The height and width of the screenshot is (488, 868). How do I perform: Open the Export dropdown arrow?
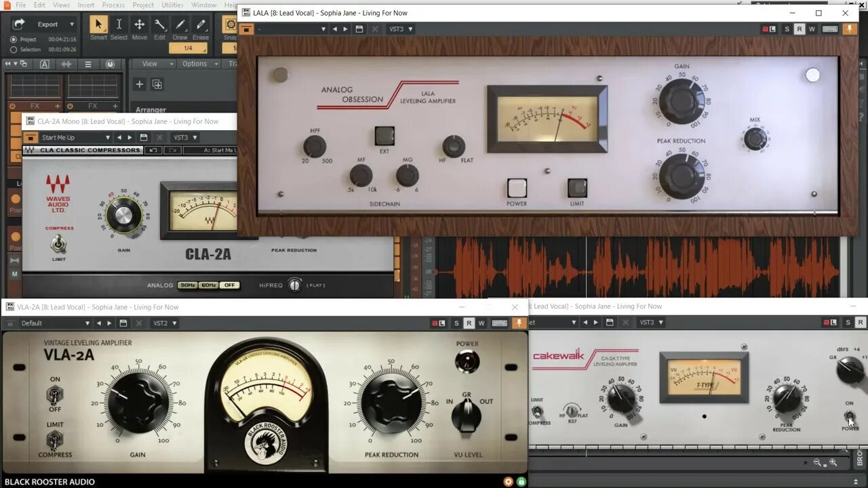[73, 24]
